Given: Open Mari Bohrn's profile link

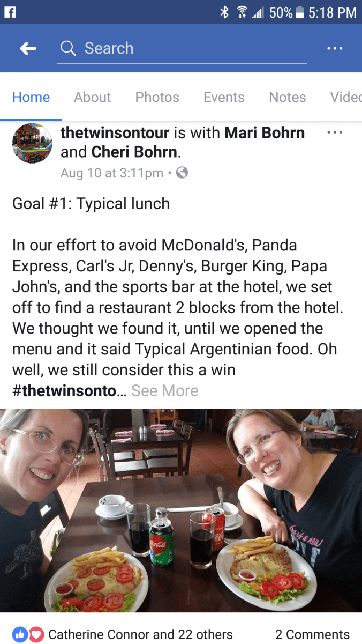Looking at the screenshot, I should click(265, 132).
